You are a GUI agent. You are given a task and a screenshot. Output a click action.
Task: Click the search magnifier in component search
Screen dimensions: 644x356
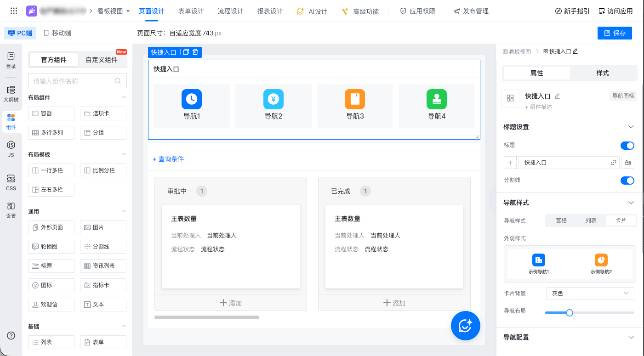(x=118, y=81)
